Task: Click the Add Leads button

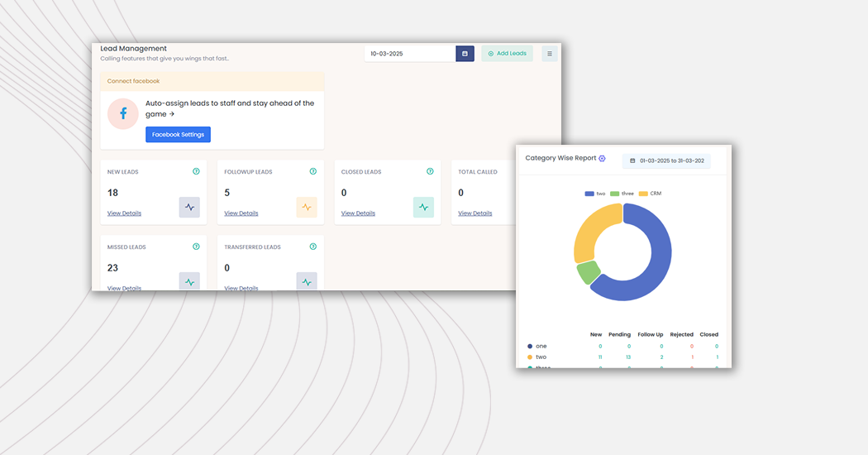Action: 507,54
